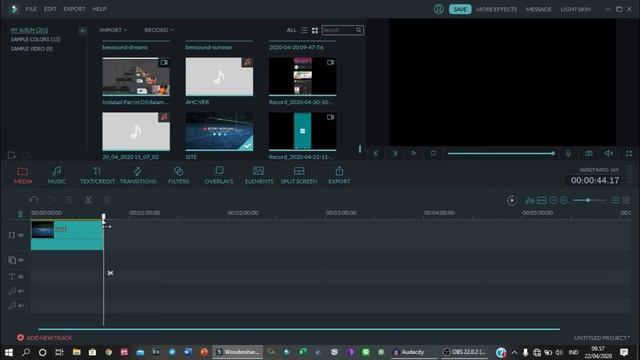
Task: Redo the last timeline action
Action: pyautogui.click(x=51, y=200)
